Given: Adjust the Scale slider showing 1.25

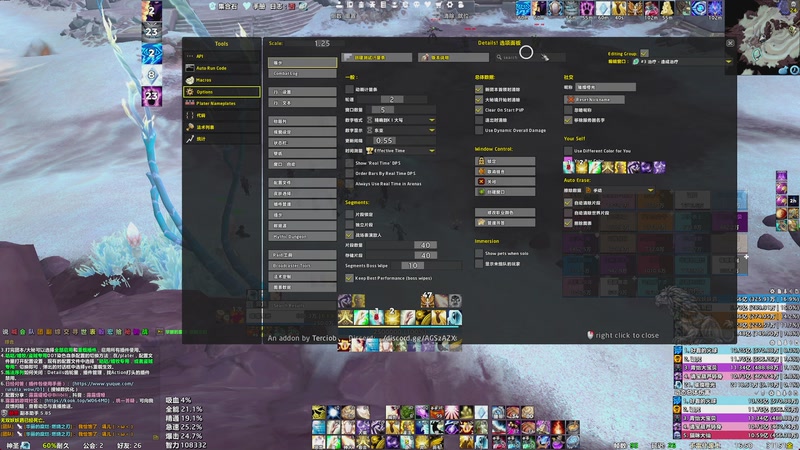Looking at the screenshot, I should click(x=315, y=43).
